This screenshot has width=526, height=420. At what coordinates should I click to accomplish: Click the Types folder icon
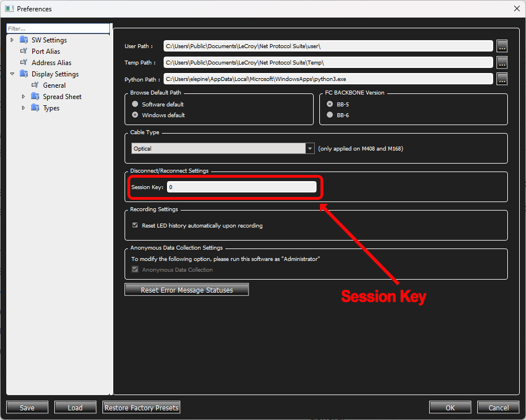(x=35, y=108)
